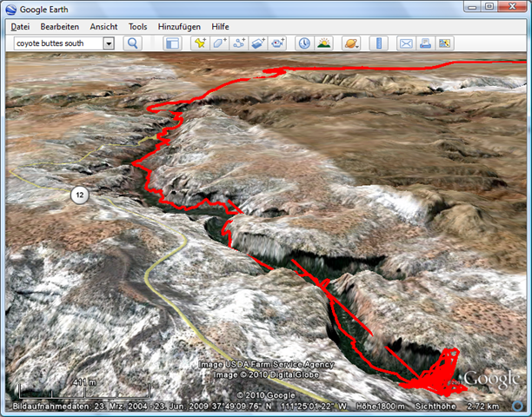Open the Datei menu
The image size is (532, 417).
coord(20,27)
